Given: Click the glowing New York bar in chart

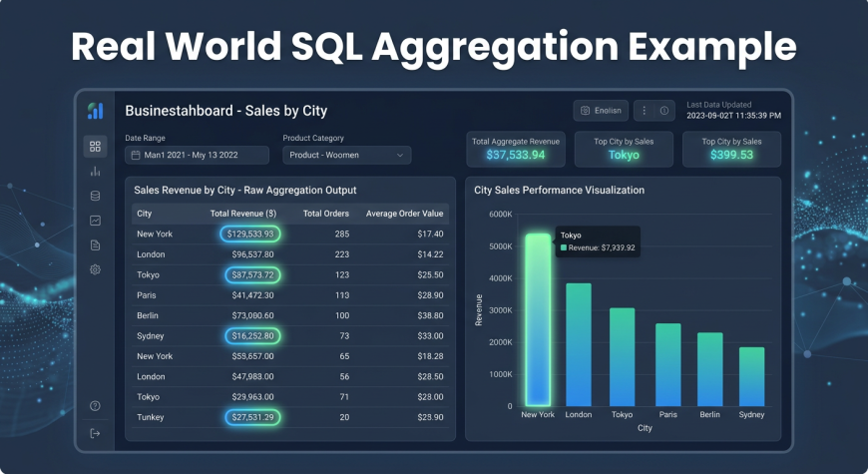Looking at the screenshot, I should (x=538, y=319).
